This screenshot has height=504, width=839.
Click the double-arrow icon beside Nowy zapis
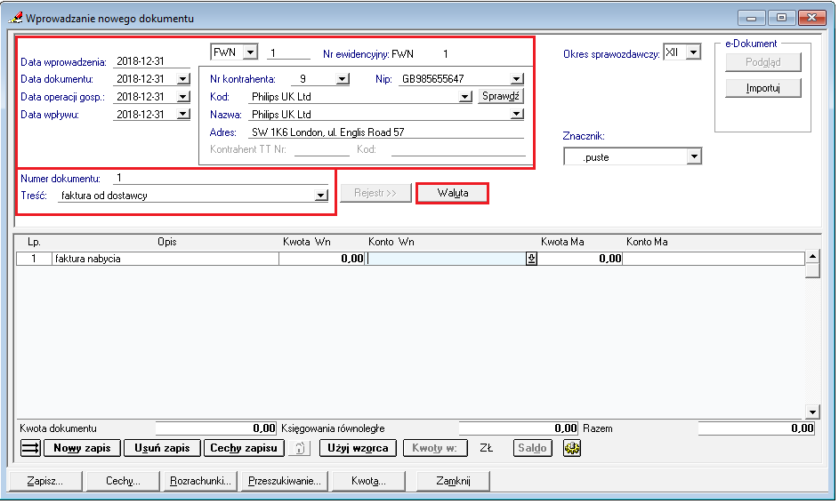(30, 448)
